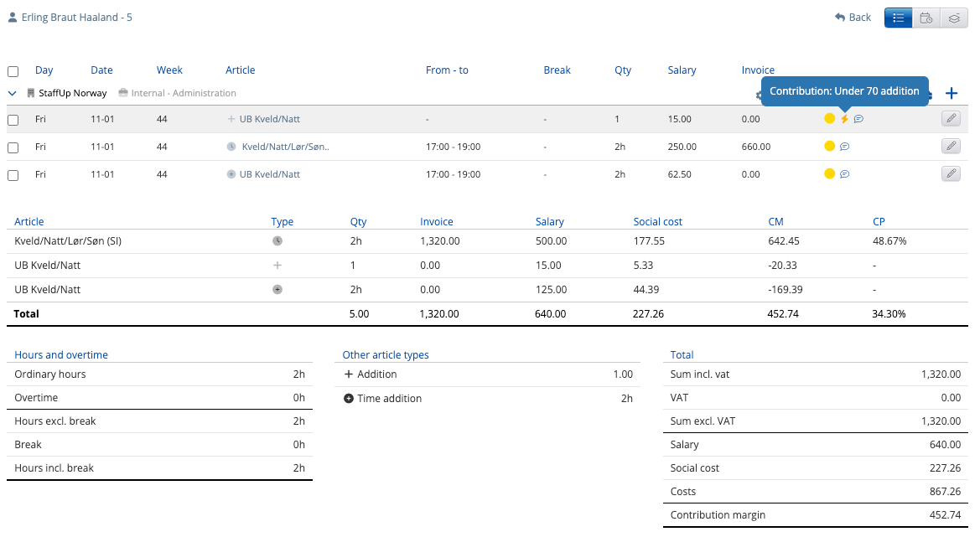Screen dimensions: 980x537
Task: Switch to the stacked layers view
Action: tap(953, 18)
